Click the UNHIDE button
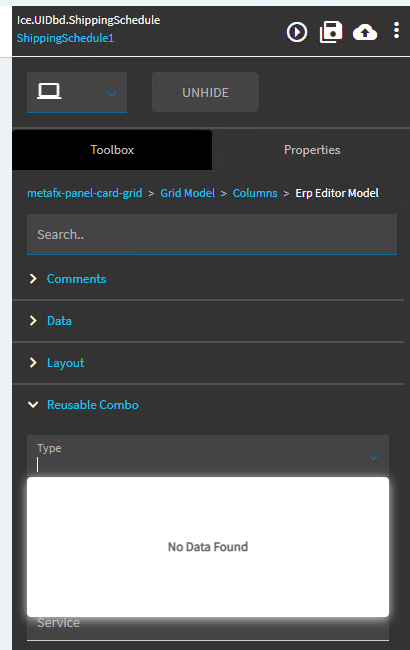This screenshot has width=410, height=650. (x=206, y=92)
